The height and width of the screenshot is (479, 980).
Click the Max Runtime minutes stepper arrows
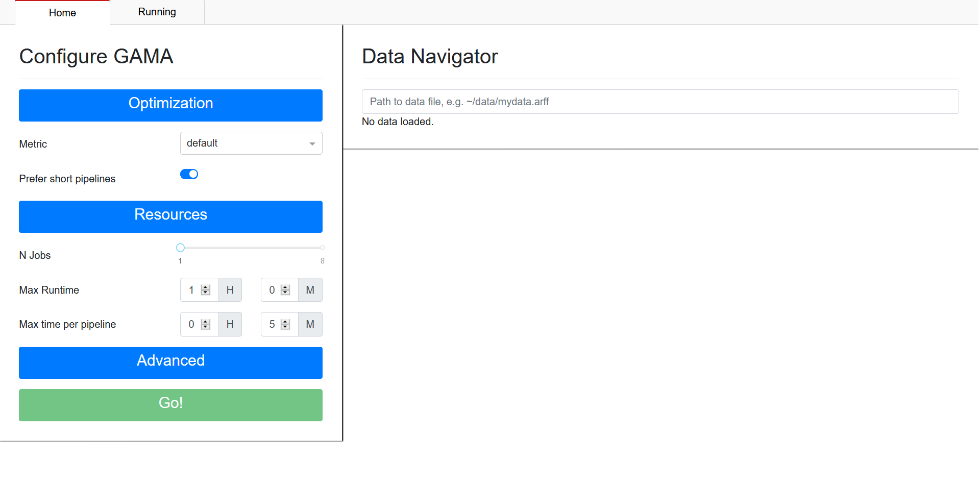click(x=285, y=290)
